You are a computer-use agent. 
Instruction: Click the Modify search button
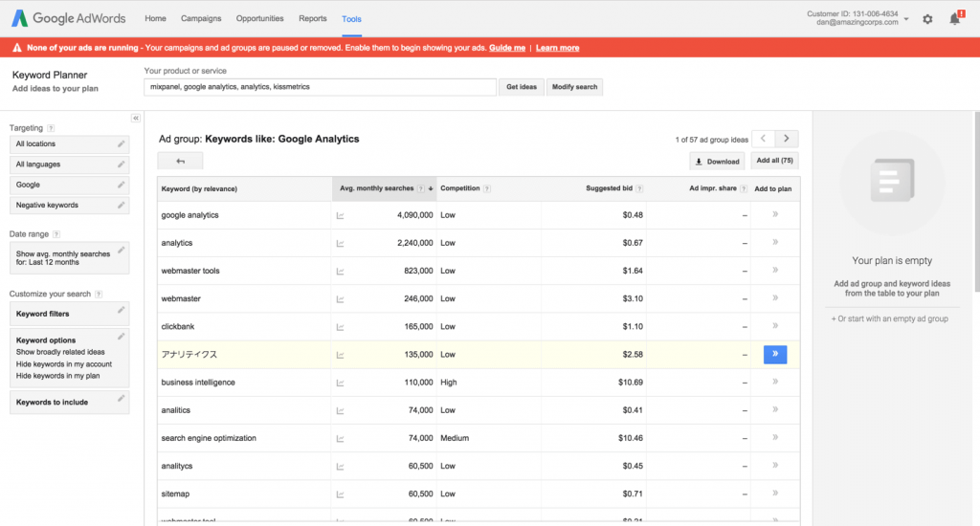(x=574, y=87)
